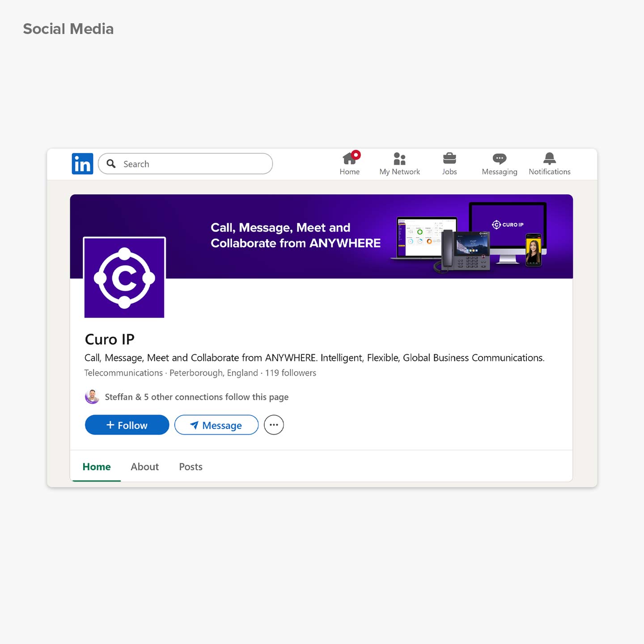The height and width of the screenshot is (644, 644).
Task: Click the Curo IP banner image
Action: tap(322, 236)
